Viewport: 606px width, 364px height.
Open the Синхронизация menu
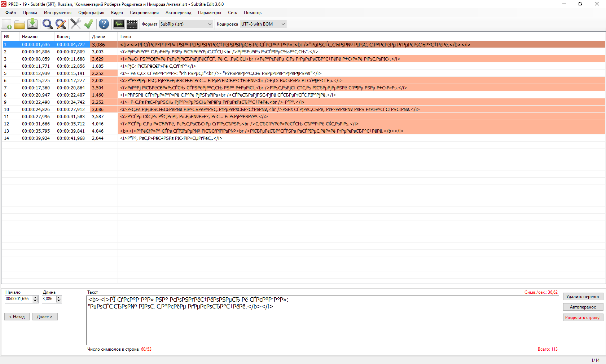point(144,13)
